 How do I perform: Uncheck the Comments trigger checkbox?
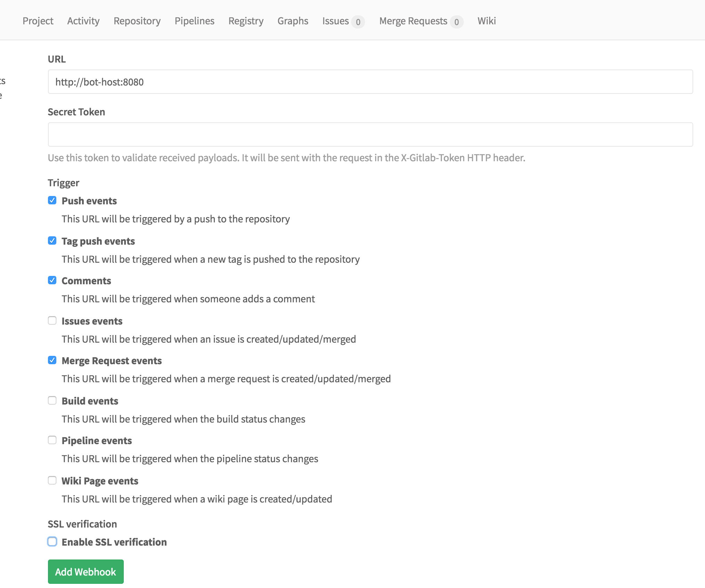click(x=52, y=280)
